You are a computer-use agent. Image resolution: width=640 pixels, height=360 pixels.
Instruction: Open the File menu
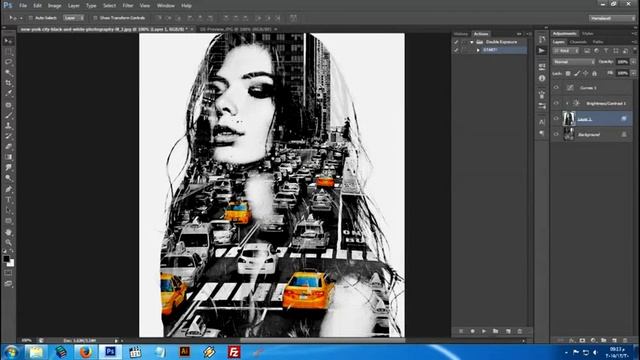click(23, 6)
